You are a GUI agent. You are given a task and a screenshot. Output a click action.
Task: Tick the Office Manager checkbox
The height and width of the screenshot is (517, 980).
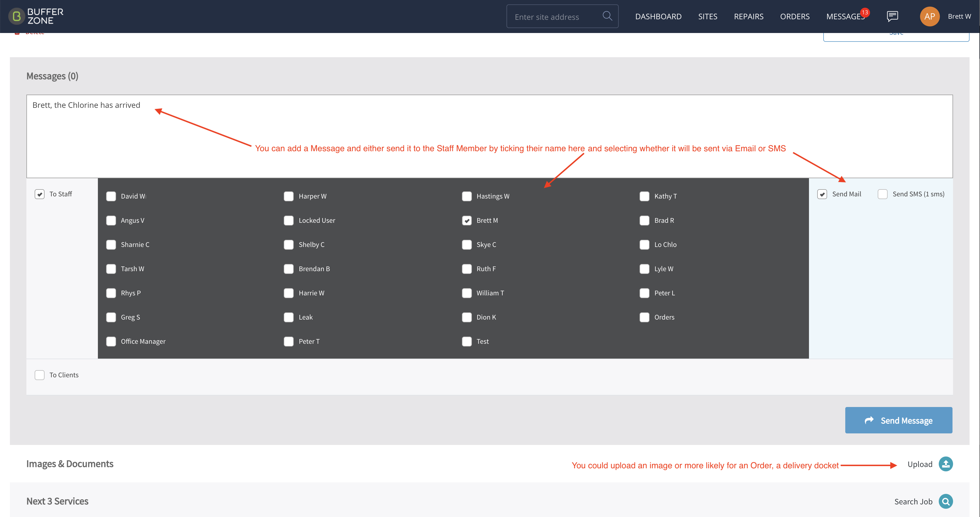[111, 341]
